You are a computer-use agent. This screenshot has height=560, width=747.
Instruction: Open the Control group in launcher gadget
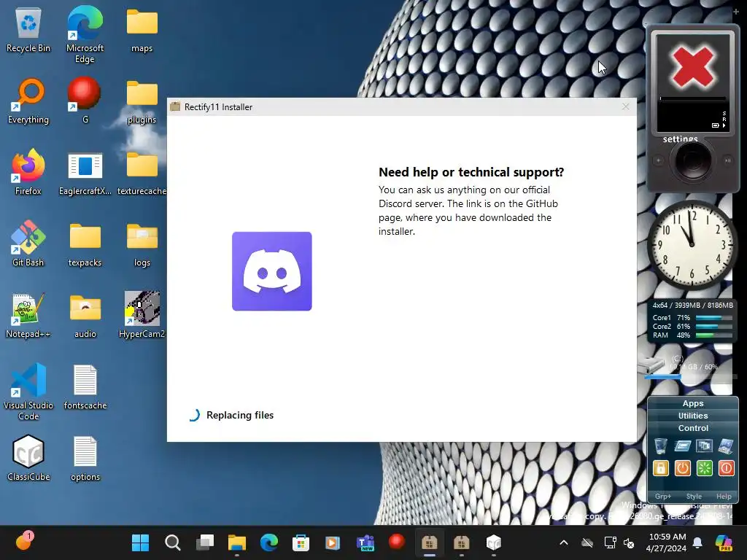click(x=693, y=428)
